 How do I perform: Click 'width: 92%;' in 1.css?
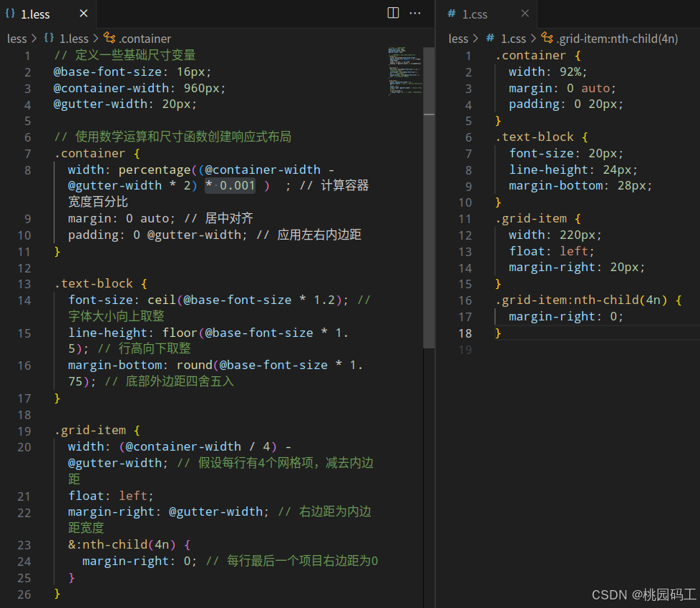(548, 72)
